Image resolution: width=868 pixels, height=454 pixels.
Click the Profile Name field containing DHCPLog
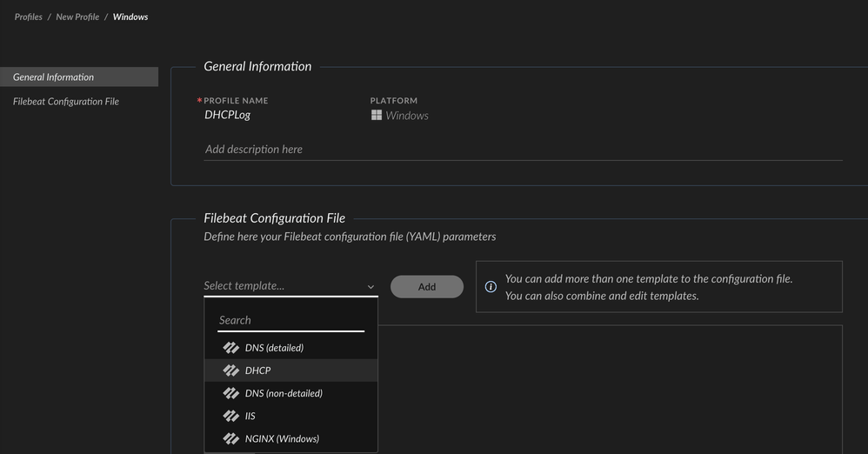pyautogui.click(x=228, y=115)
